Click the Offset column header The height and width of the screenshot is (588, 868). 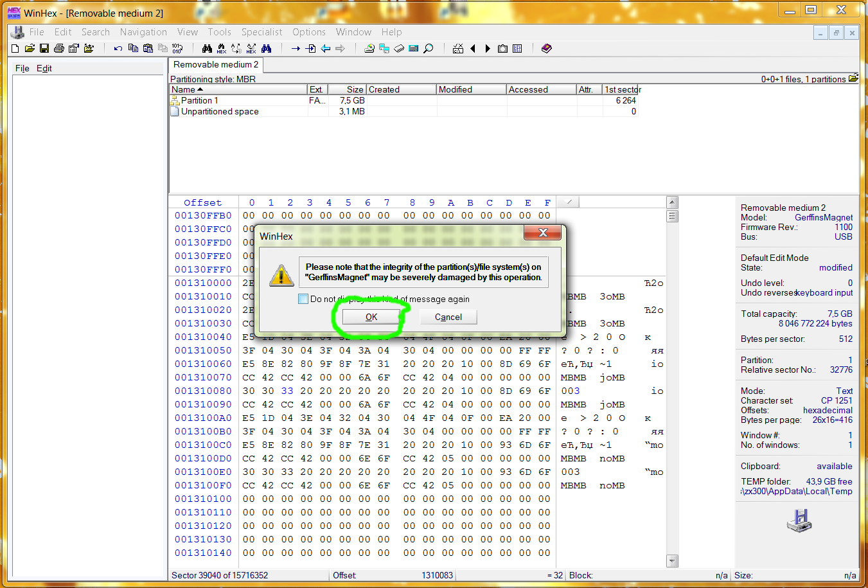203,202
